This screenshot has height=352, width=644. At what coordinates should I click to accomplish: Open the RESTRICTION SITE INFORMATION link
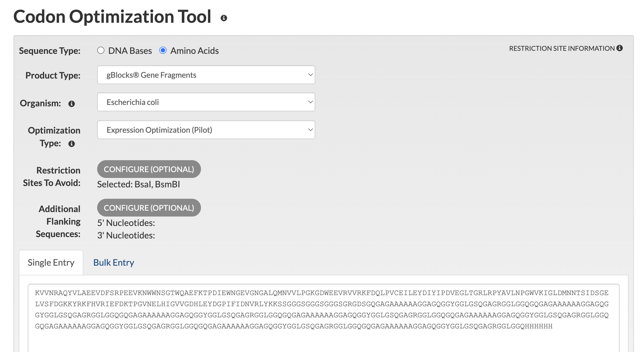(x=562, y=48)
